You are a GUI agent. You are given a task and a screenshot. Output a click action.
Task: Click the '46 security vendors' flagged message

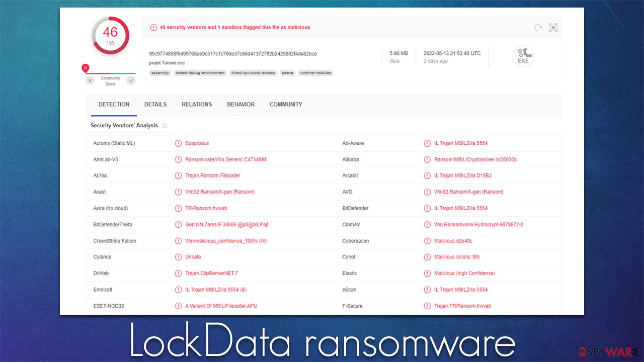[235, 28]
